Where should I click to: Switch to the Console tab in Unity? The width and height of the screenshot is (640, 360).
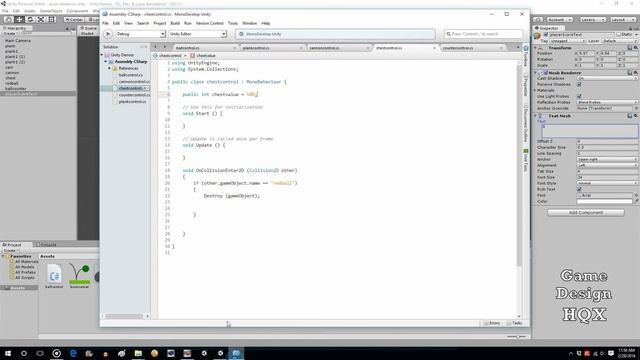46,244
